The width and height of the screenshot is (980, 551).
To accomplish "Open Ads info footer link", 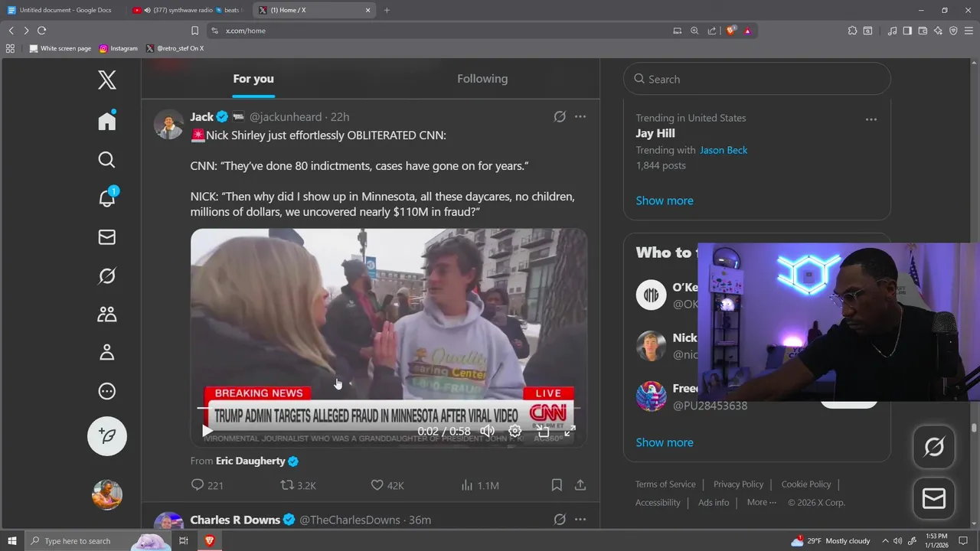I will pyautogui.click(x=714, y=503).
